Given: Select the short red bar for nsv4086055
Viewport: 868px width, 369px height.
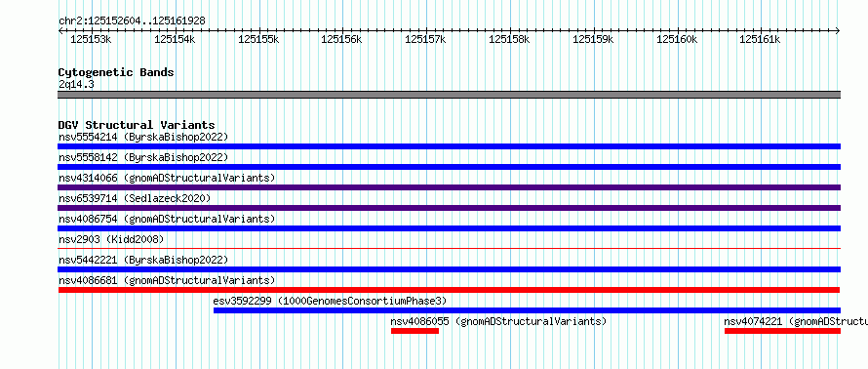Looking at the screenshot, I should click(414, 331).
